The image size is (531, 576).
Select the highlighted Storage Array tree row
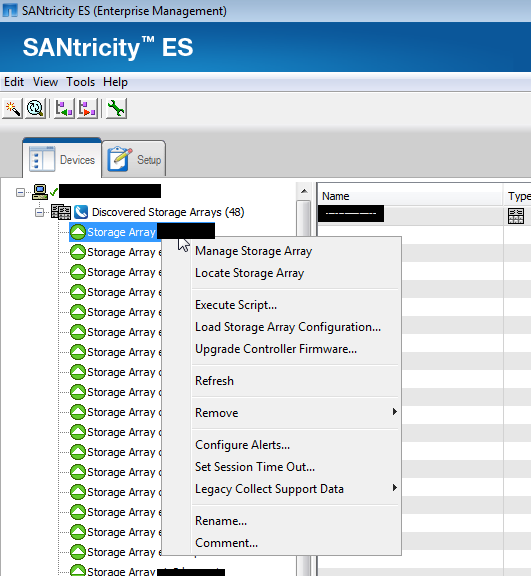(142, 232)
